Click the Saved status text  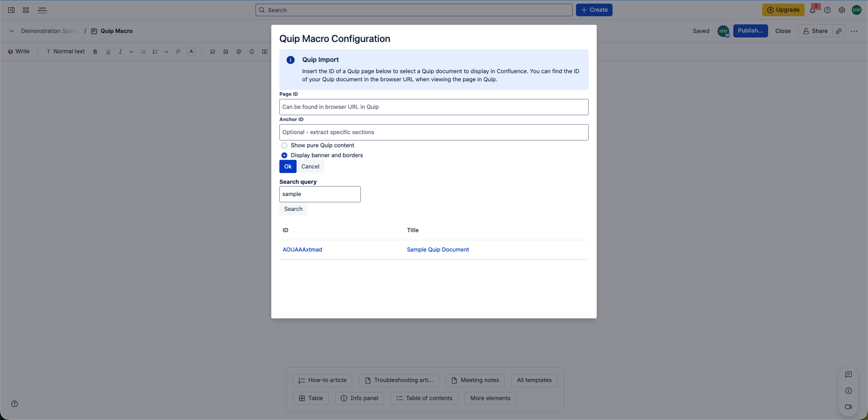tap(701, 31)
